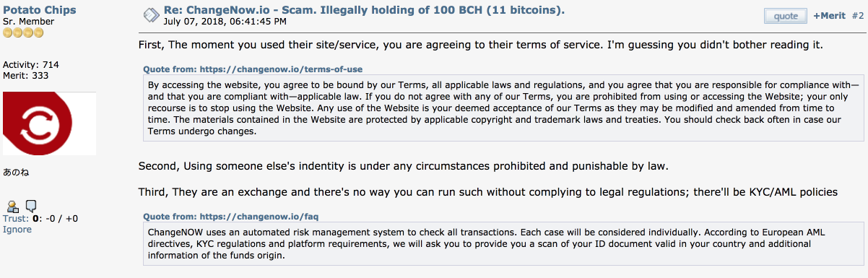The image size is (868, 278).
Task: Click the view profile person icon
Action: pos(12,207)
